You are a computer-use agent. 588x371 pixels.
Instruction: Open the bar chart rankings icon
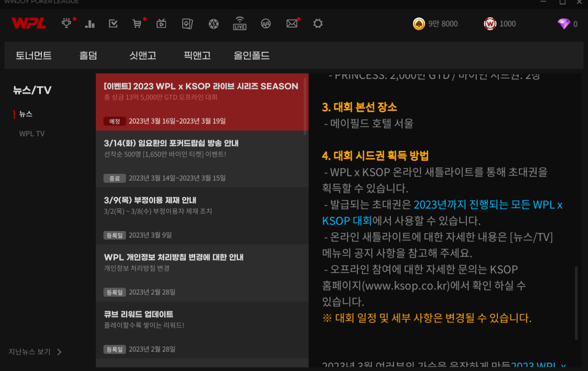[90, 23]
